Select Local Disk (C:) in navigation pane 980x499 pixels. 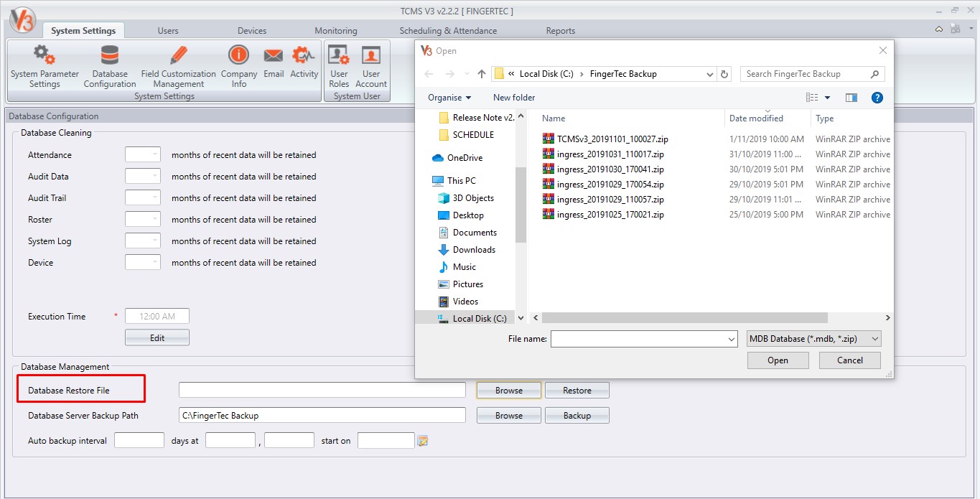click(x=472, y=319)
